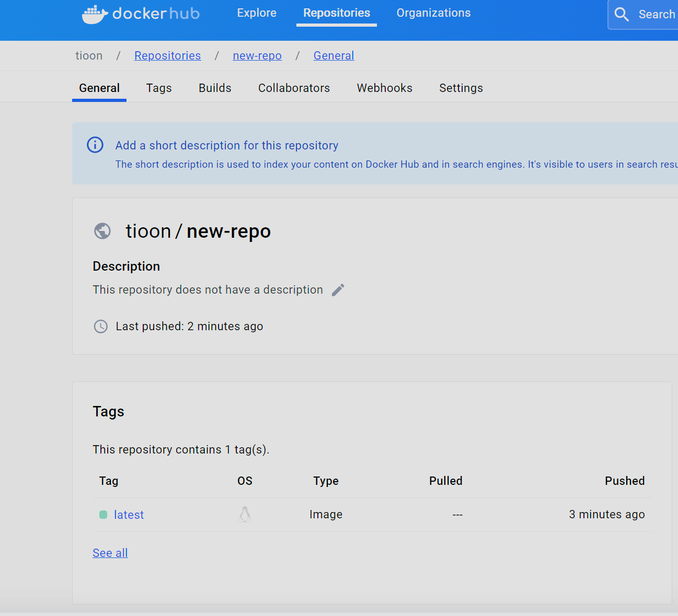Open the latest tag link
Screen dimensions: 678x616
(129, 515)
